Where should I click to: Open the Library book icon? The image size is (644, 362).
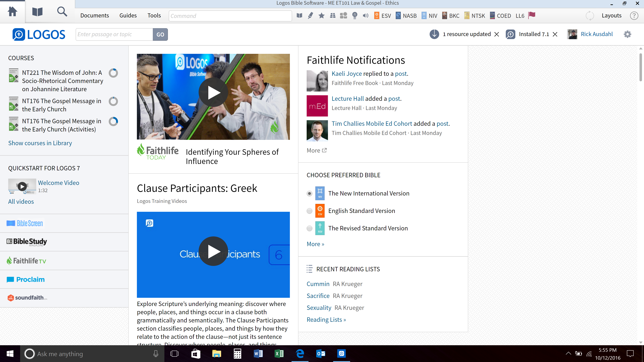click(38, 12)
